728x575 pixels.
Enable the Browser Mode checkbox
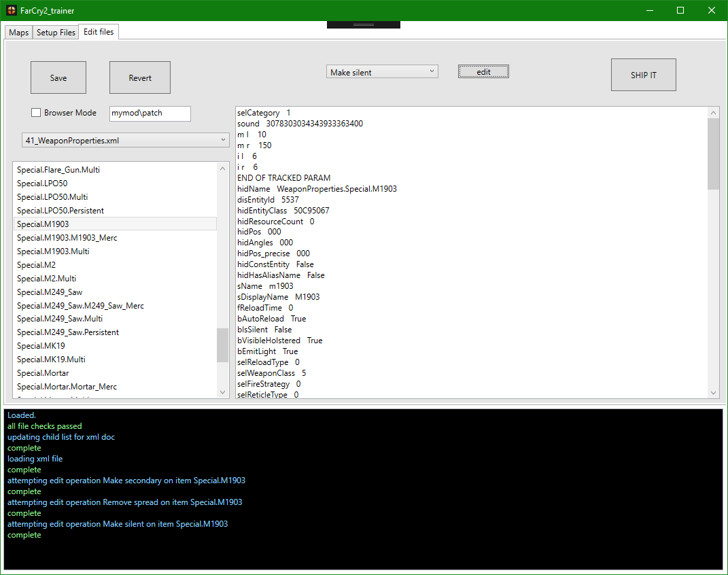point(36,113)
